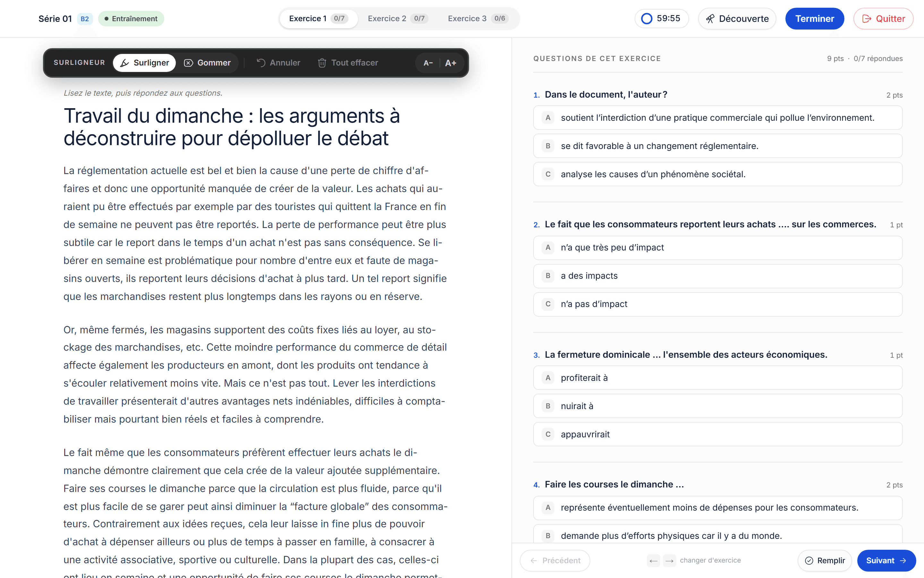924x578 pixels.
Task: Decrease text size with A−
Action: point(428,63)
